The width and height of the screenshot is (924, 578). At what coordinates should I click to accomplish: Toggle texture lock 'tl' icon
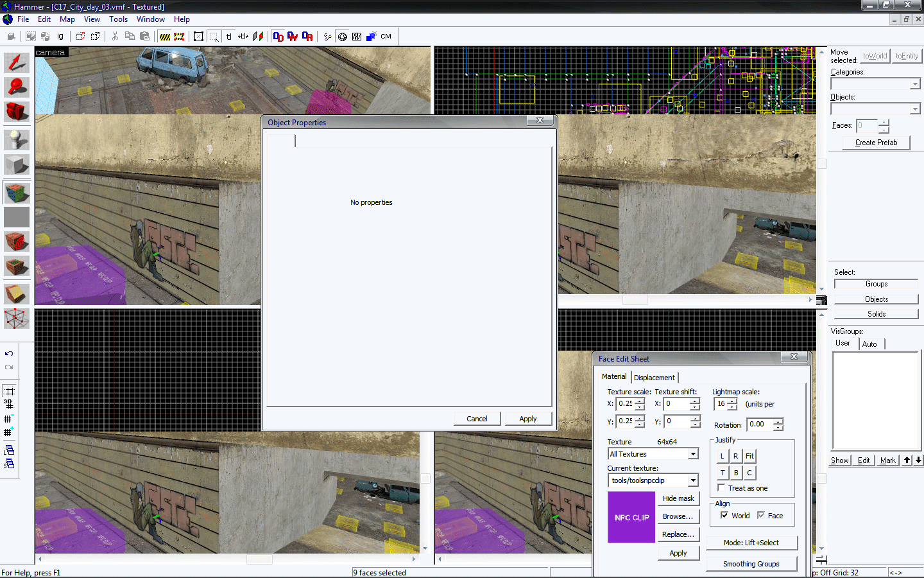[x=229, y=37]
